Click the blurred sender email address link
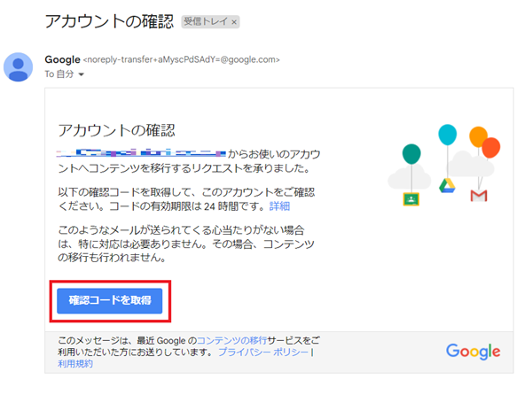 141,153
